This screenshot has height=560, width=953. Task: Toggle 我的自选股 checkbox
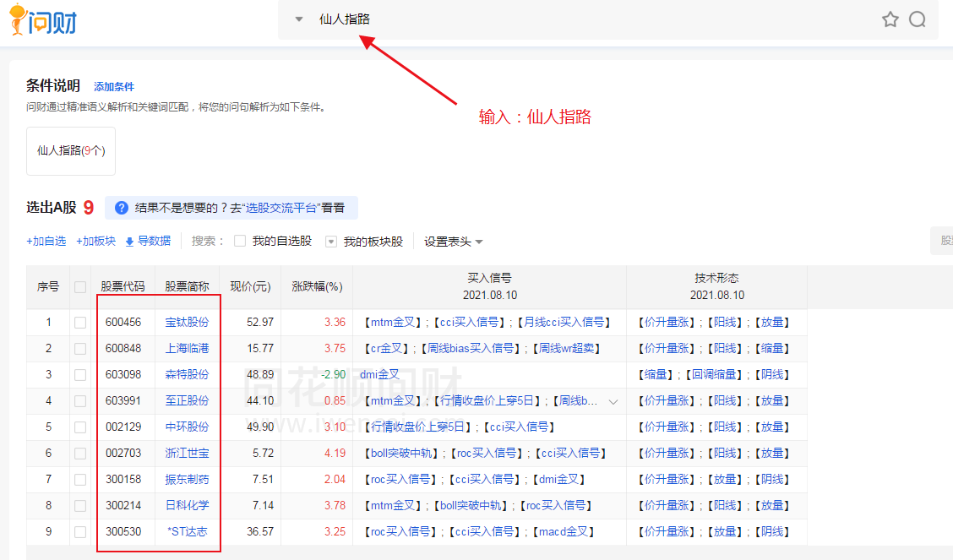tap(240, 241)
